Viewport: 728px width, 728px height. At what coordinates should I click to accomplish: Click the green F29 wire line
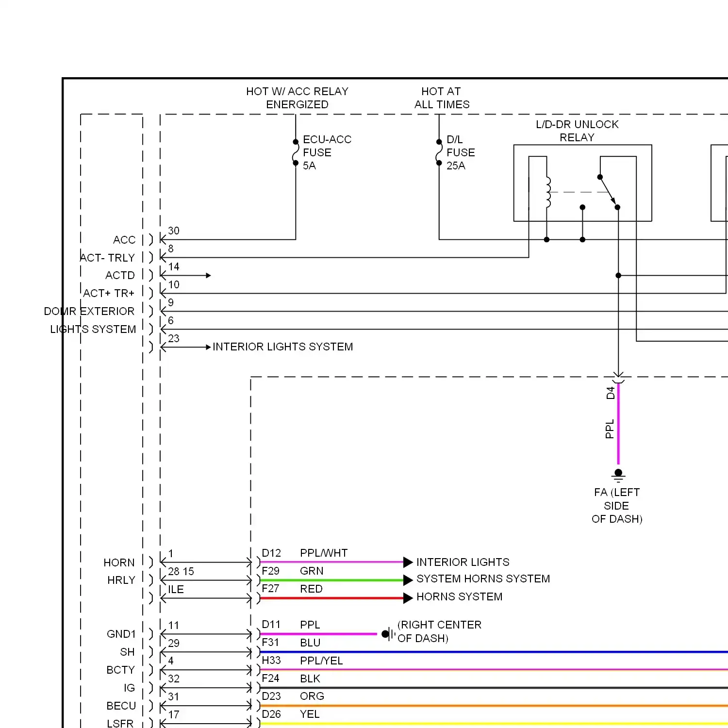[332, 580]
